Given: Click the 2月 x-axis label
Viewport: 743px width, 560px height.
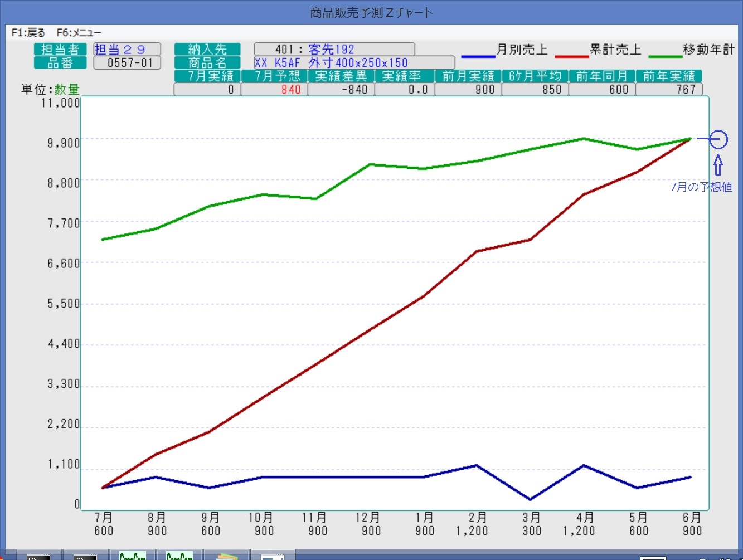Looking at the screenshot, I should point(478,518).
